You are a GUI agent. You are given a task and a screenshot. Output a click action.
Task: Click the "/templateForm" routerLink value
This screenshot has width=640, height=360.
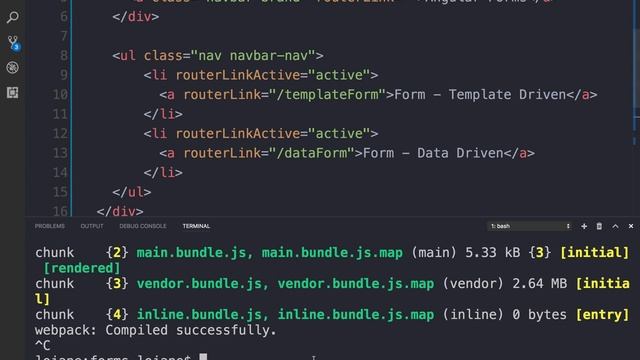pyautogui.click(x=327, y=95)
